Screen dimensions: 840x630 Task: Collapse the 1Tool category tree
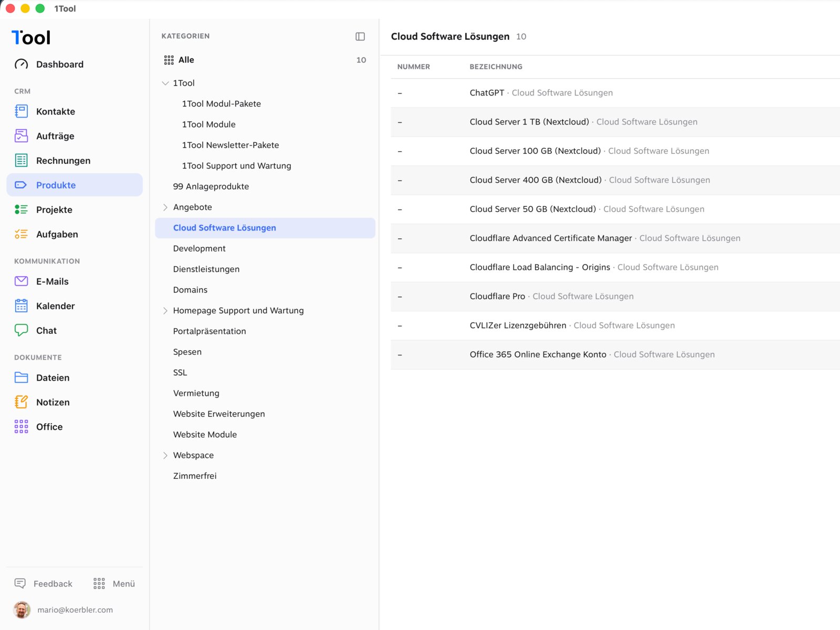[165, 83]
